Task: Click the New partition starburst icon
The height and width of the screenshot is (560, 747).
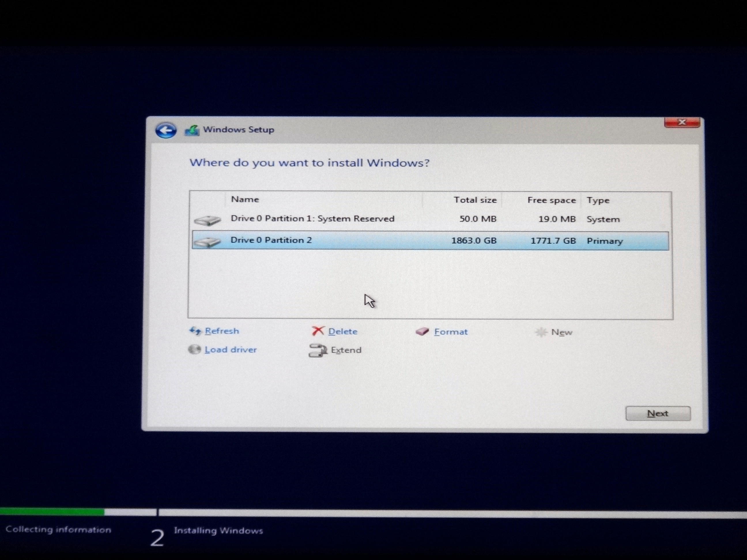Action: click(541, 332)
